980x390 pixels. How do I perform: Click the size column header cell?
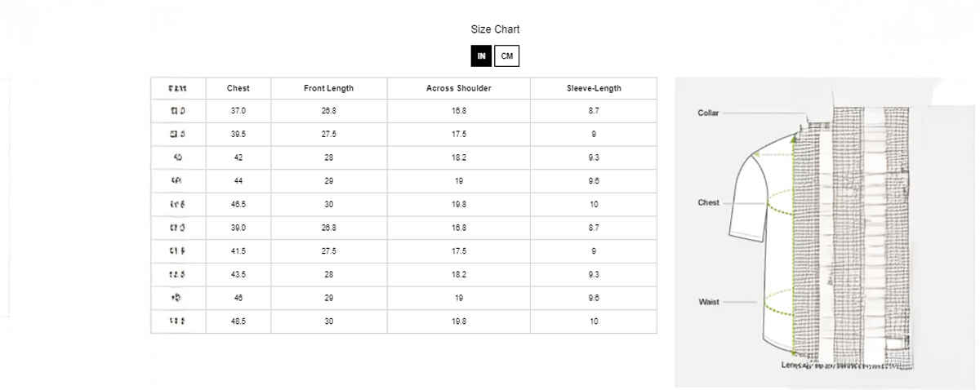coord(178,88)
